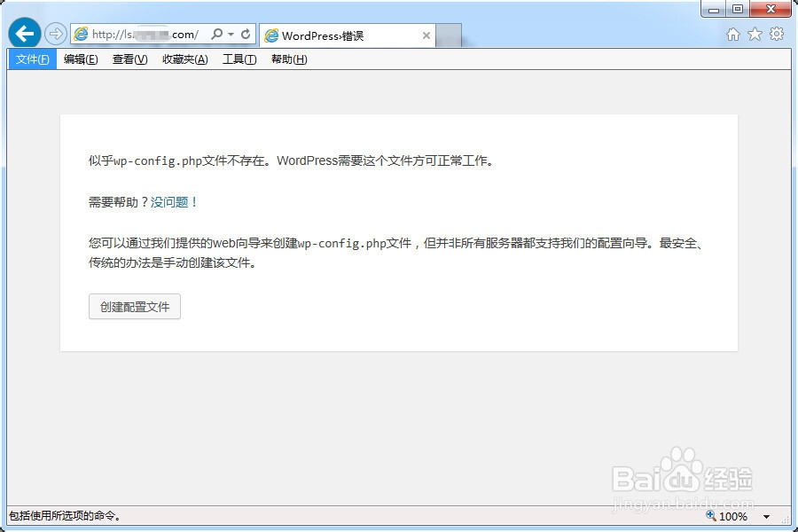Screen dimensions: 798x532
Task: Open the address bar dropdown arrow
Action: [x=231, y=34]
